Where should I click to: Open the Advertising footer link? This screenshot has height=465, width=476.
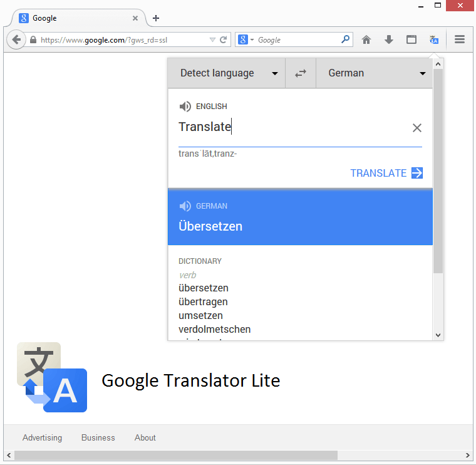42,437
